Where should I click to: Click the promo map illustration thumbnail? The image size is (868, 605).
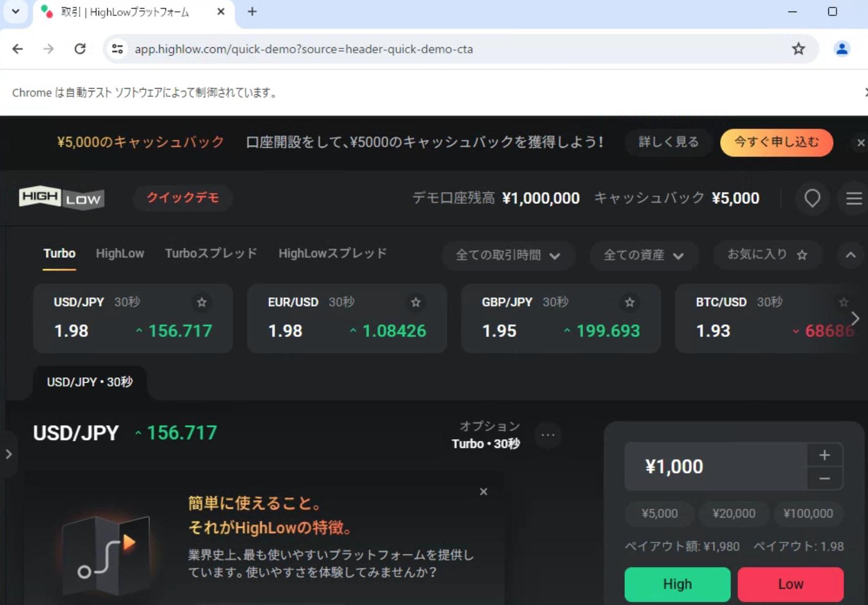[106, 556]
